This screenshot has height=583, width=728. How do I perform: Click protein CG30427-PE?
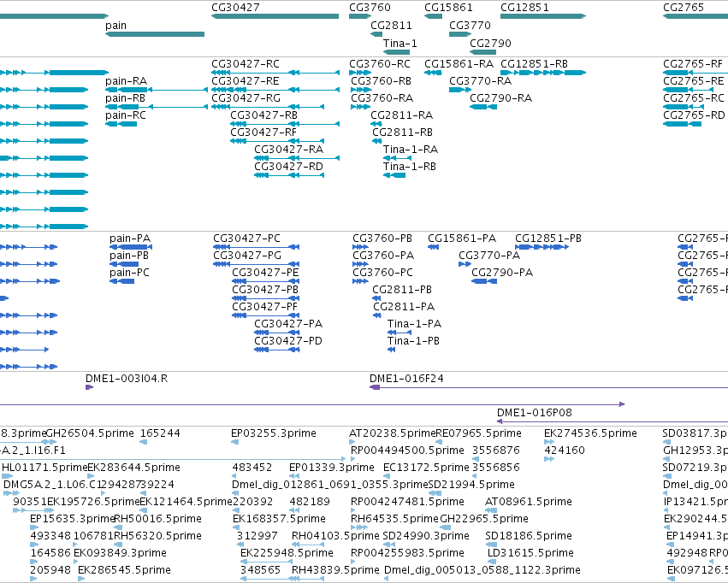point(265,273)
